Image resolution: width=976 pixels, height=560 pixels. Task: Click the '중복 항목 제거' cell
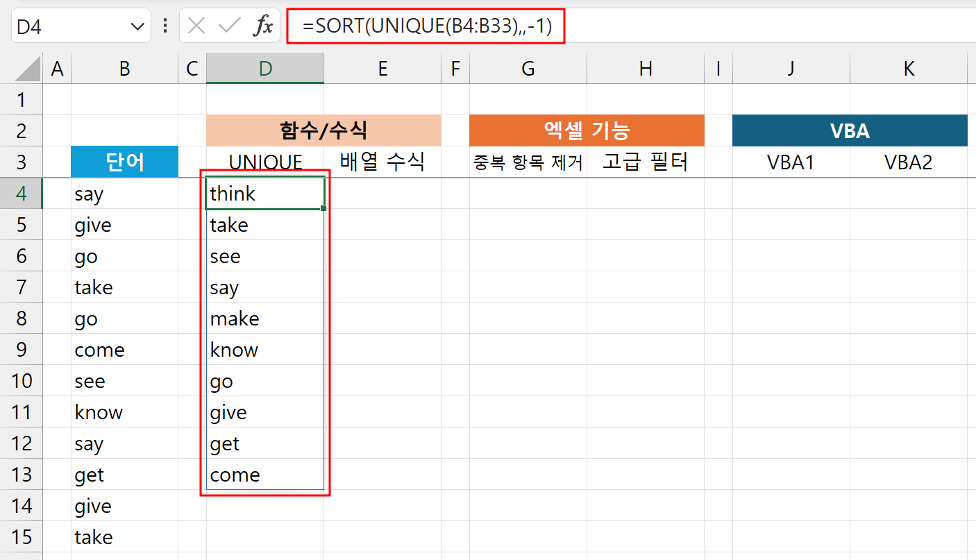coord(528,162)
